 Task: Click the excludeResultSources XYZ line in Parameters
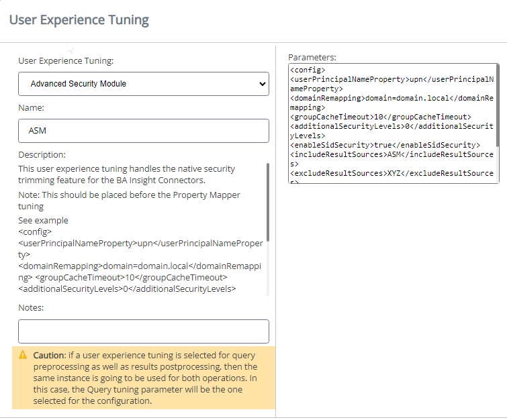pos(391,173)
